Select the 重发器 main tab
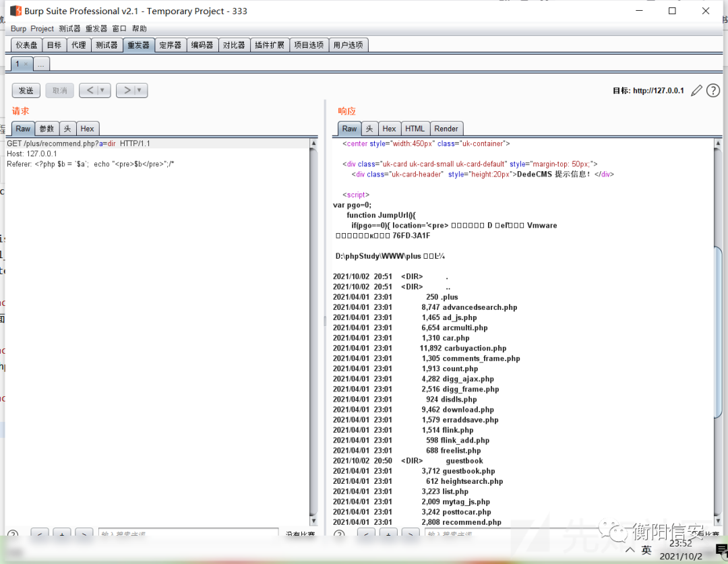728x564 pixels. 139,45
